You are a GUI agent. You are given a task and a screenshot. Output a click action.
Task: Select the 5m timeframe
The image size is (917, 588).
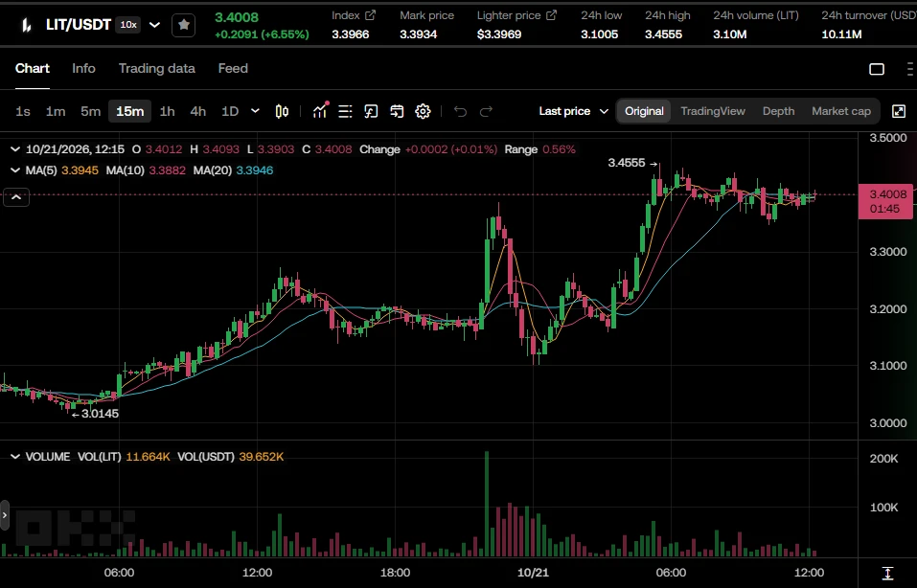(x=91, y=111)
